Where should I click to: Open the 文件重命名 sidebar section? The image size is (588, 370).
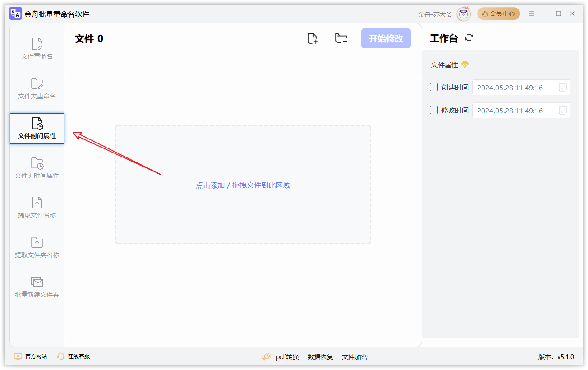tap(37, 49)
